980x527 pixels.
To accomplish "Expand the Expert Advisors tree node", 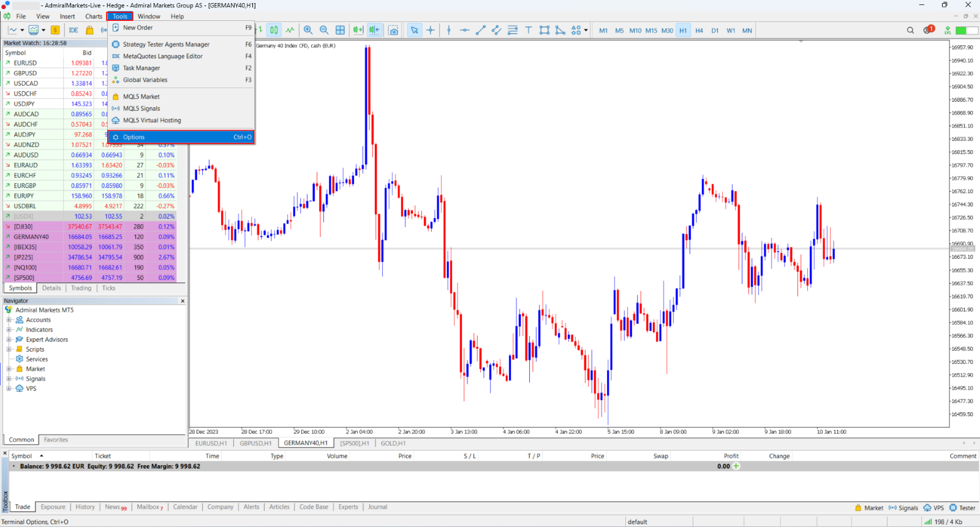I will click(x=9, y=339).
